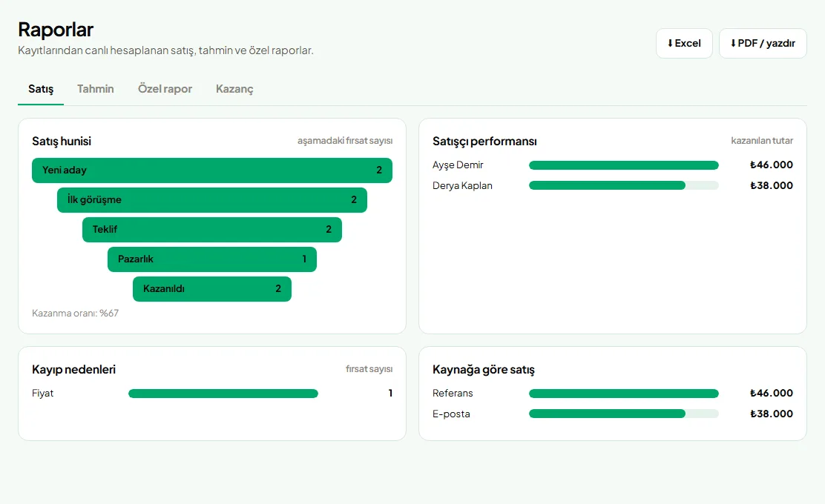The height and width of the screenshot is (504, 825).
Task: Click the E-posta source sales bar
Action: point(623,414)
